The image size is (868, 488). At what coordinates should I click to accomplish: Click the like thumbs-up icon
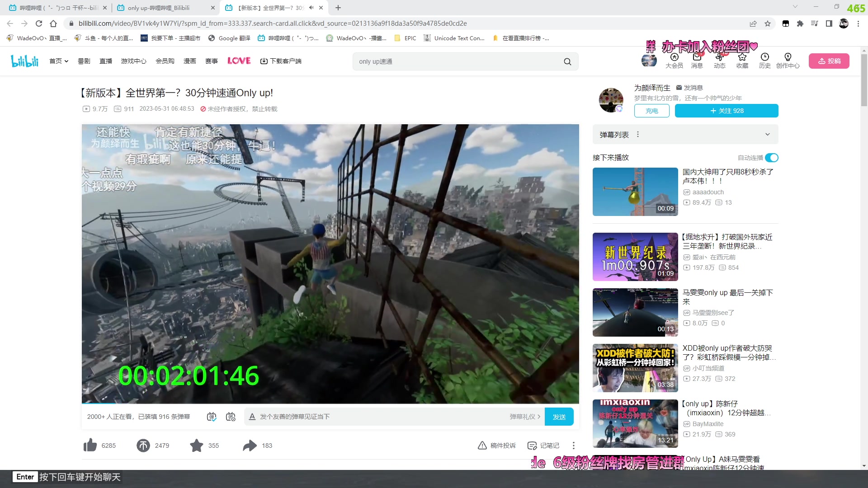[x=90, y=446]
